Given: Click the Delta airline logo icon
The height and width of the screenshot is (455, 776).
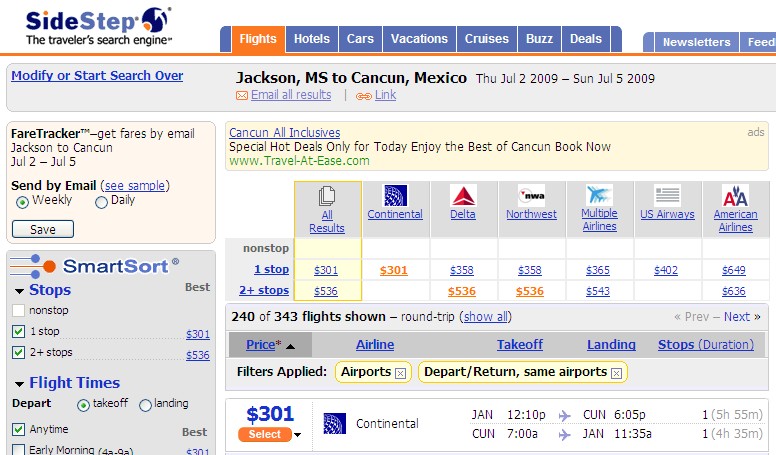Looking at the screenshot, I should 463,196.
